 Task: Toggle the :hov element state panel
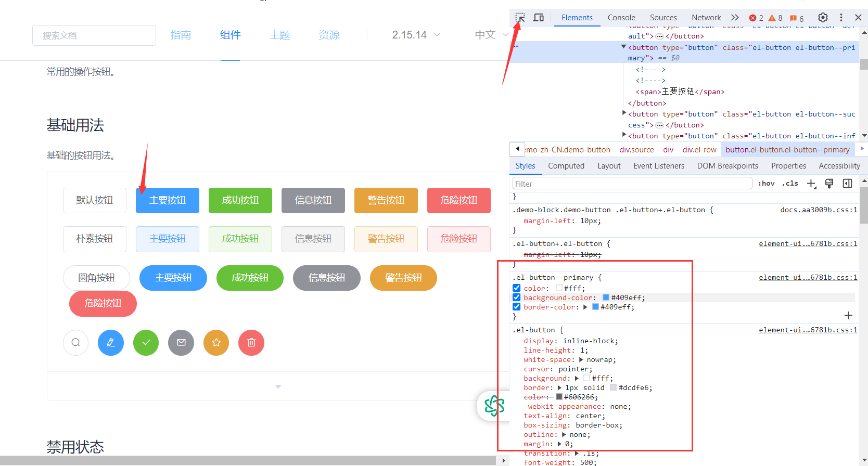click(767, 184)
